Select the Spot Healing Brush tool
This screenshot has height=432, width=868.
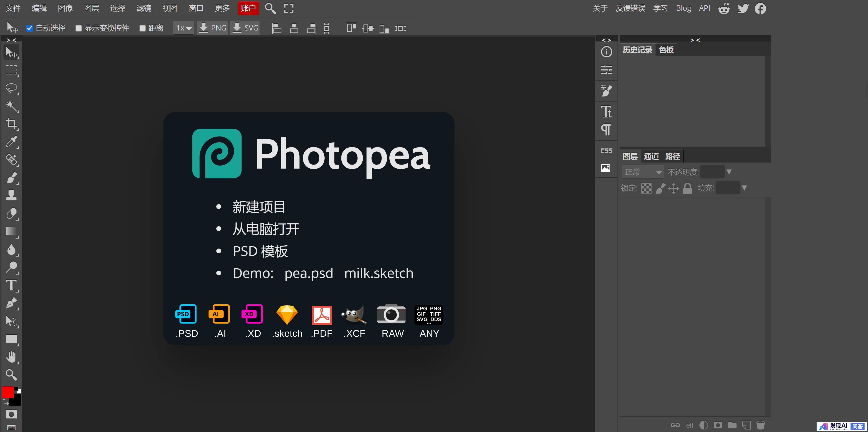(x=11, y=160)
